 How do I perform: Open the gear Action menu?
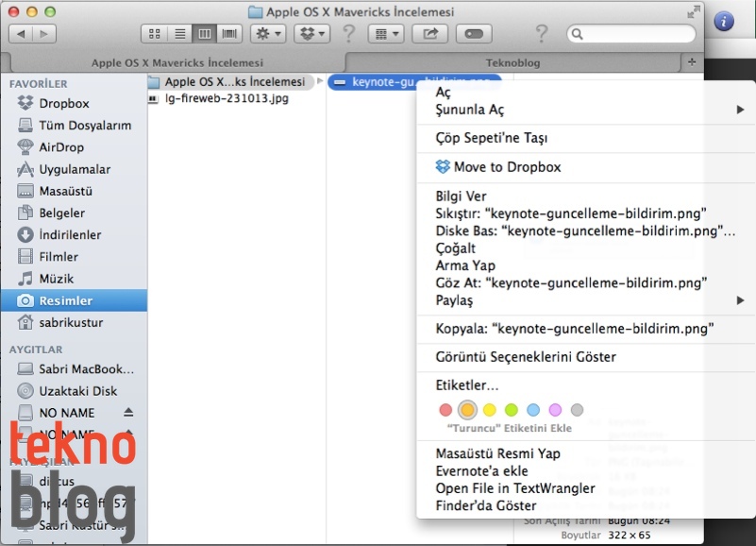click(x=268, y=34)
